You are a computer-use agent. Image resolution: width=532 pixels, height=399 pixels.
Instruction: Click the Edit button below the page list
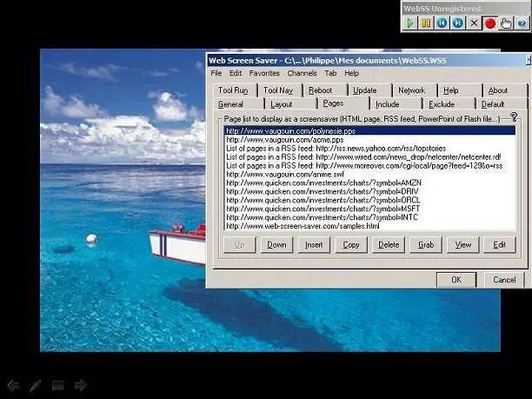500,244
